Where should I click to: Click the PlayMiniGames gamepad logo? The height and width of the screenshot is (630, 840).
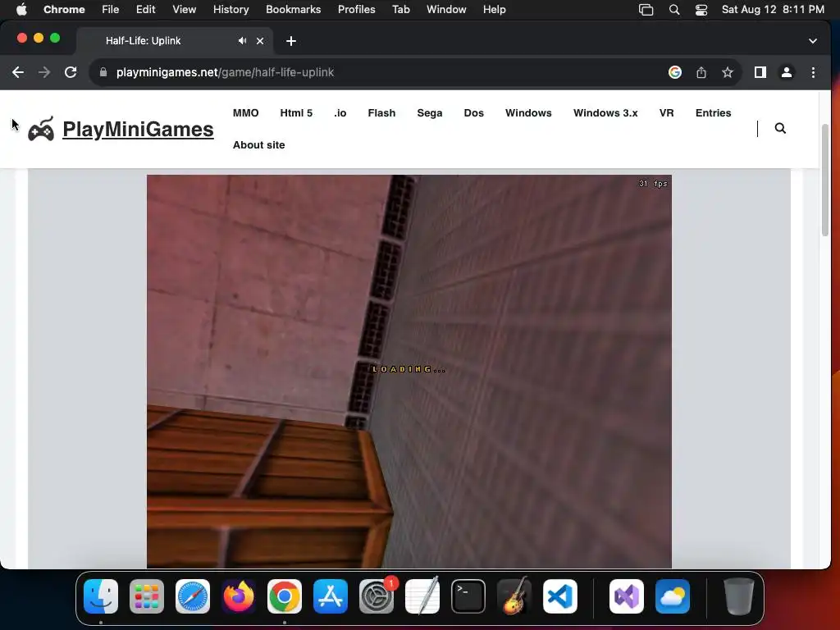[x=41, y=129]
